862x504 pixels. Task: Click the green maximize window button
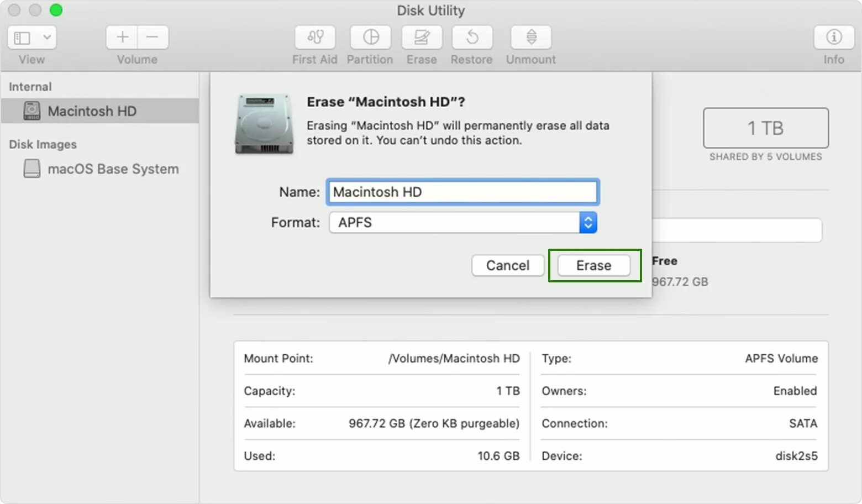pyautogui.click(x=56, y=10)
